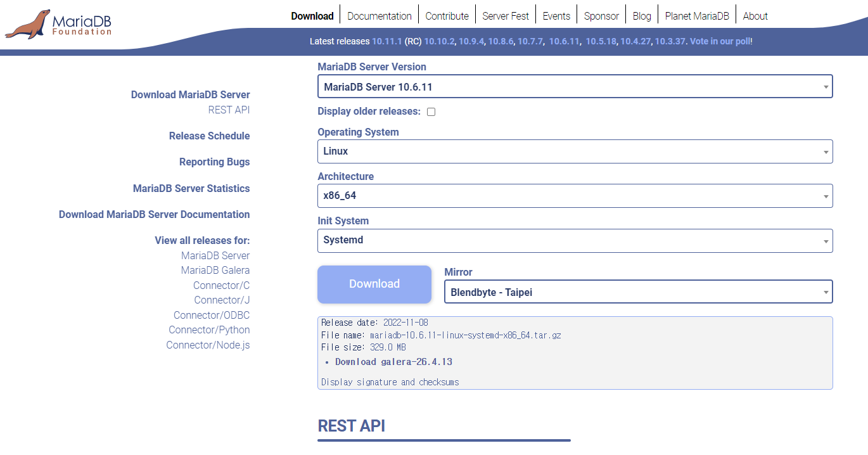Image resolution: width=868 pixels, height=455 pixels.
Task: Toggle the Display older releases checkbox
Action: [x=431, y=112]
